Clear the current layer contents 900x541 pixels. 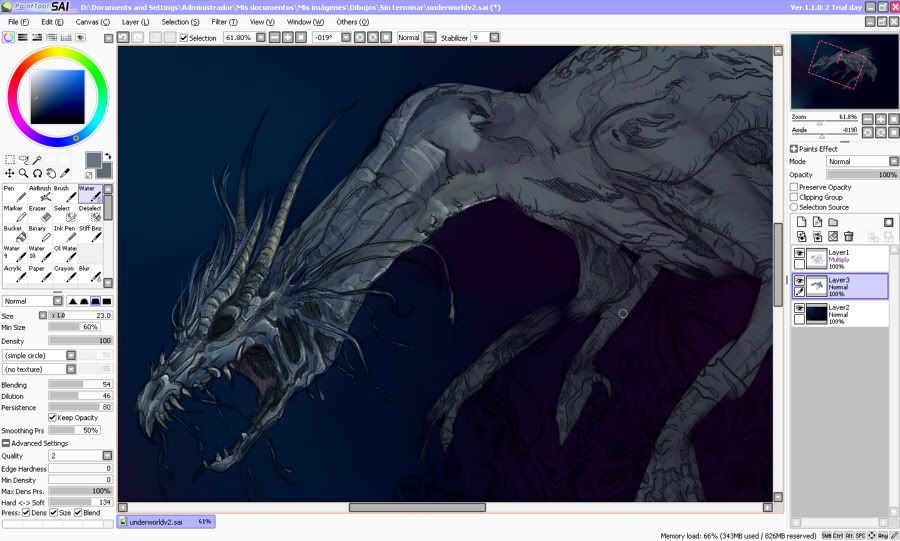coord(833,236)
